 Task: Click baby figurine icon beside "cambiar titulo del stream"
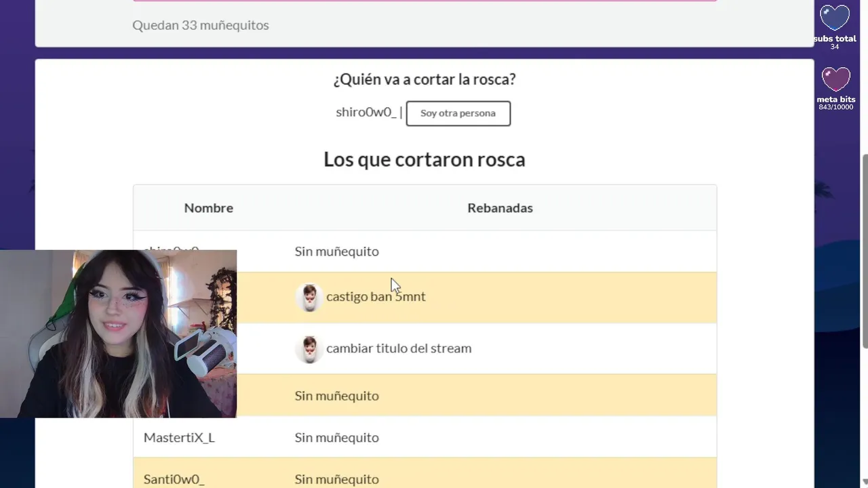tap(309, 349)
